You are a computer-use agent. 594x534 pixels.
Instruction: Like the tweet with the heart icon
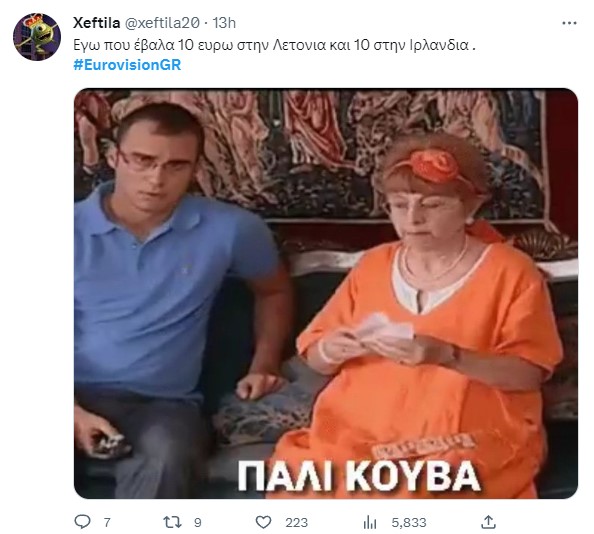click(263, 522)
